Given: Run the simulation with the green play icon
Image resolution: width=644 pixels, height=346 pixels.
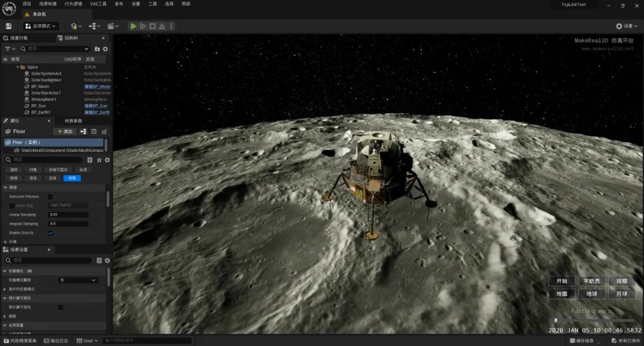Looking at the screenshot, I should (134, 26).
